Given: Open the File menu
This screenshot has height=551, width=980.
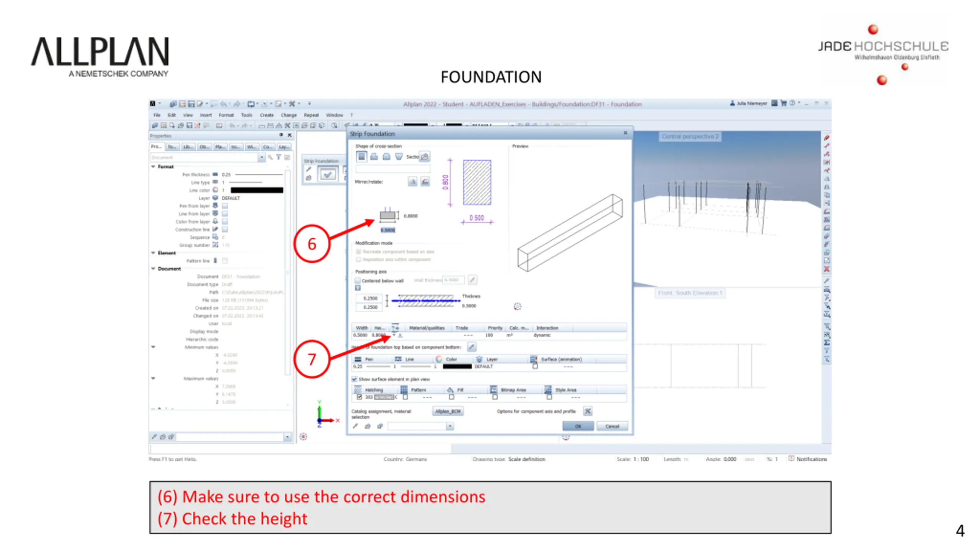Looking at the screenshot, I should 157,115.
